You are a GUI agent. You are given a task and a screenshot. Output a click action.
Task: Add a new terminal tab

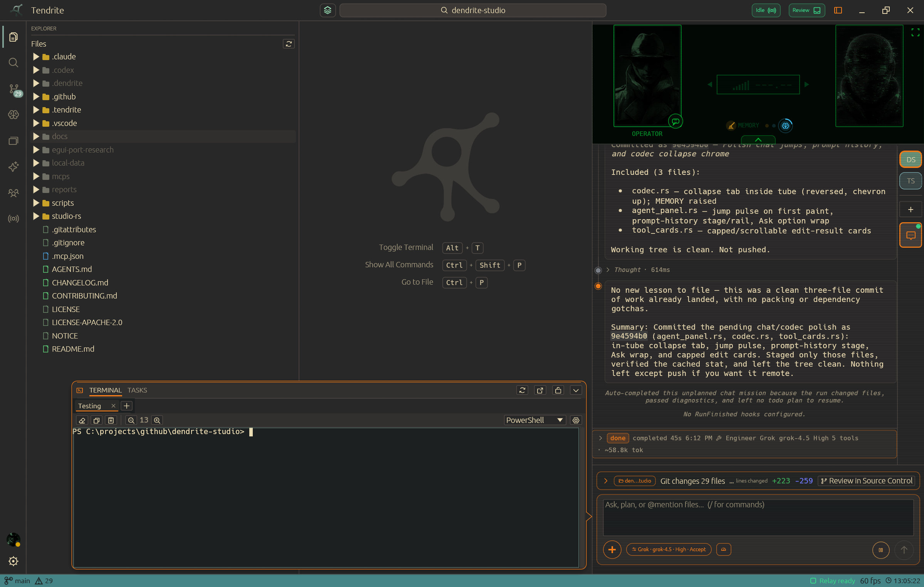point(126,406)
